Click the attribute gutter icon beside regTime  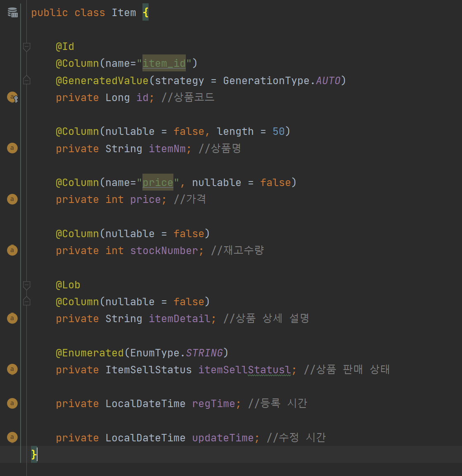pos(12,403)
